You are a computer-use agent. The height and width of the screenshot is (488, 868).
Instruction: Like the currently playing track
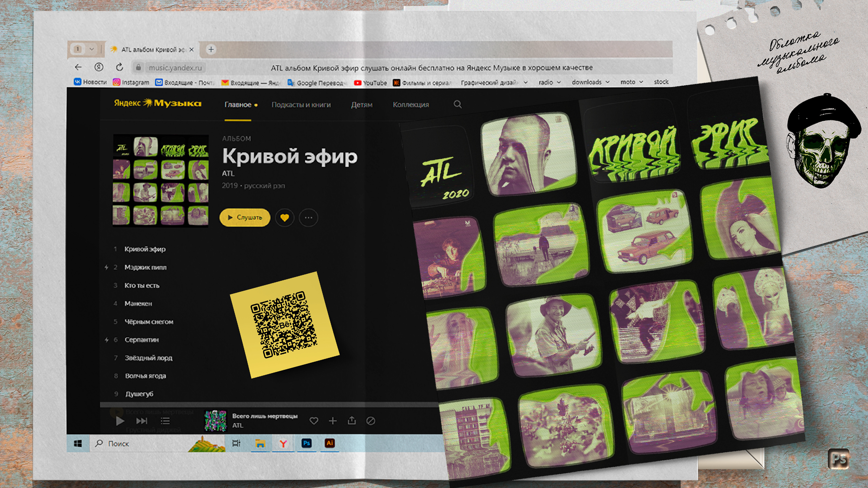point(314,421)
